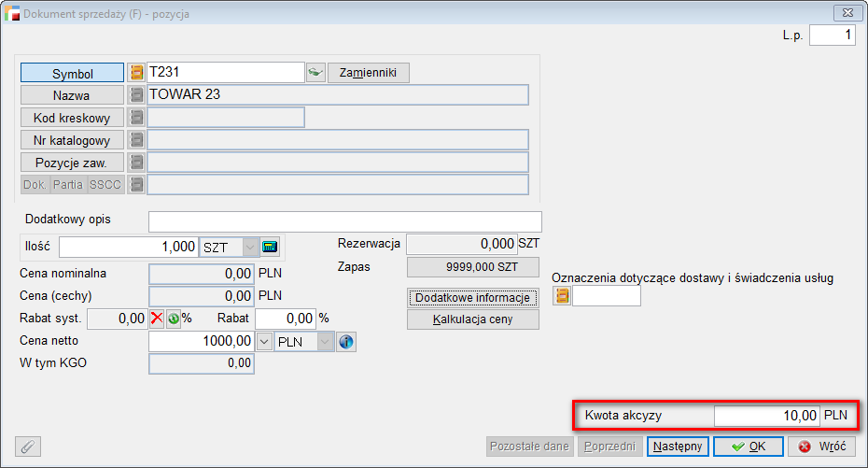Click the paperclip attachment icon
The image size is (868, 468).
tap(28, 447)
